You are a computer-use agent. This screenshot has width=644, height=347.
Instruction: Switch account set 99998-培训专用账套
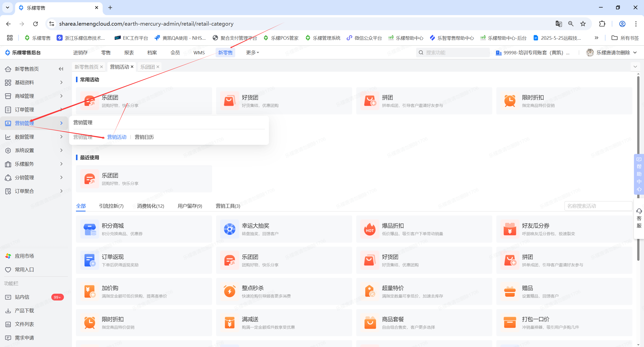point(533,53)
